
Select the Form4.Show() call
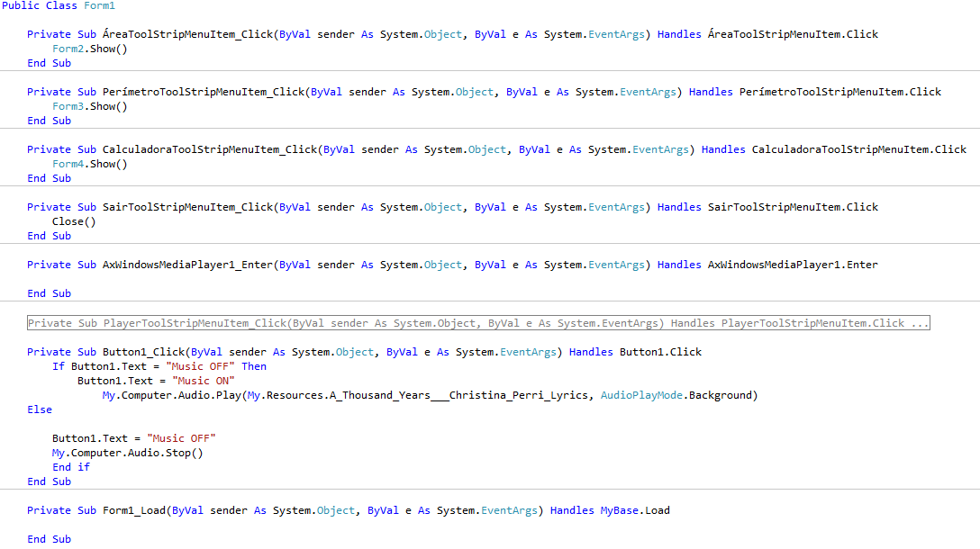[x=89, y=164]
